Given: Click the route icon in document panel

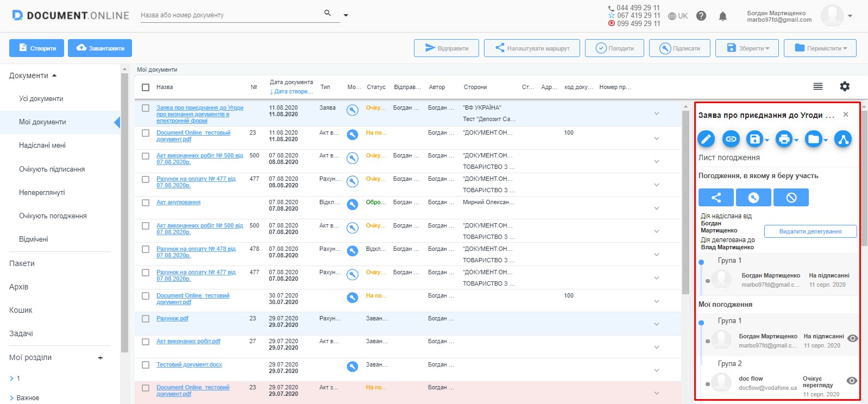Looking at the screenshot, I should tap(842, 139).
